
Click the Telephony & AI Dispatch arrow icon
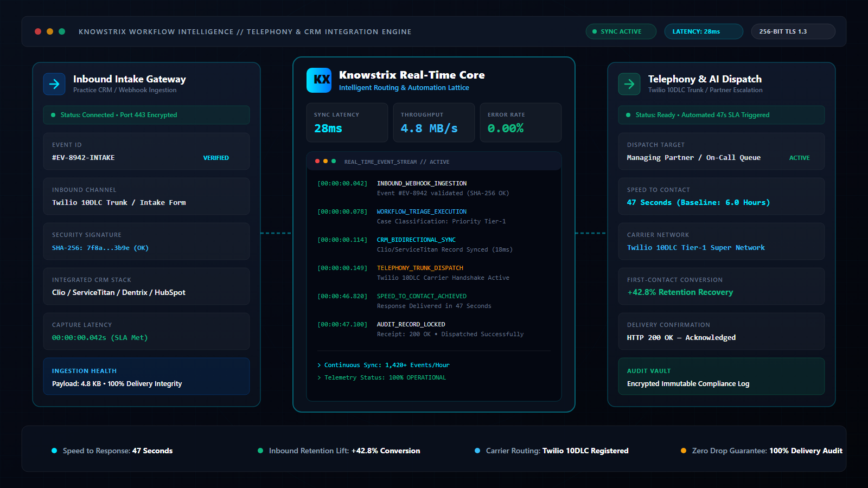629,84
